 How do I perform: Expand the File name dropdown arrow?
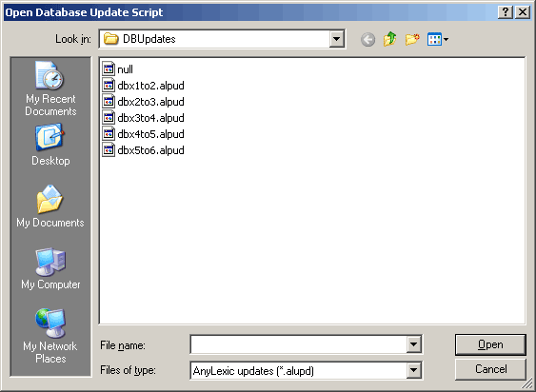(x=413, y=344)
